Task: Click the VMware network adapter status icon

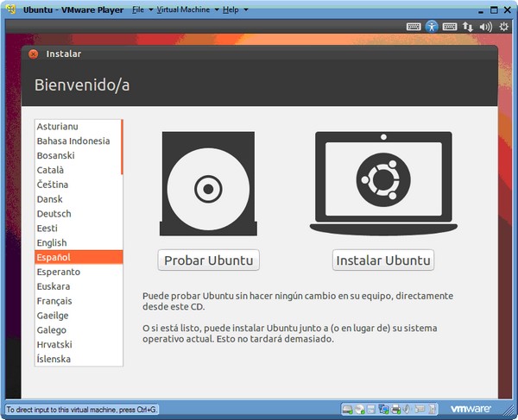Action: tap(383, 410)
